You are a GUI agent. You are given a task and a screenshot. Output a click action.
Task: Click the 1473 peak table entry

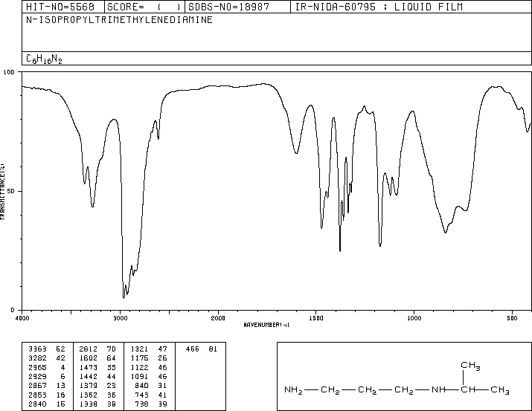pos(97,367)
